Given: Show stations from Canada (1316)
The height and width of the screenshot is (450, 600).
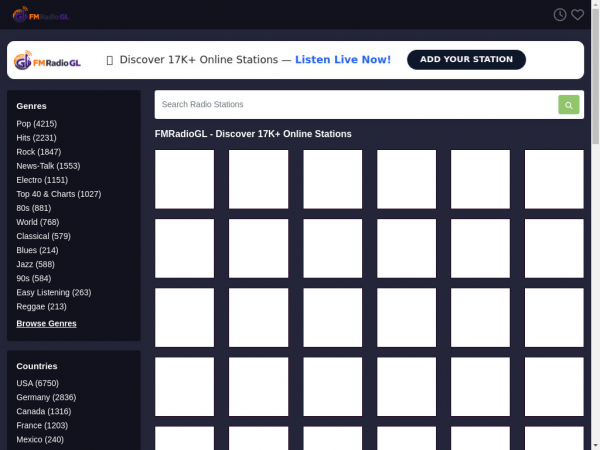Looking at the screenshot, I should click(x=44, y=411).
